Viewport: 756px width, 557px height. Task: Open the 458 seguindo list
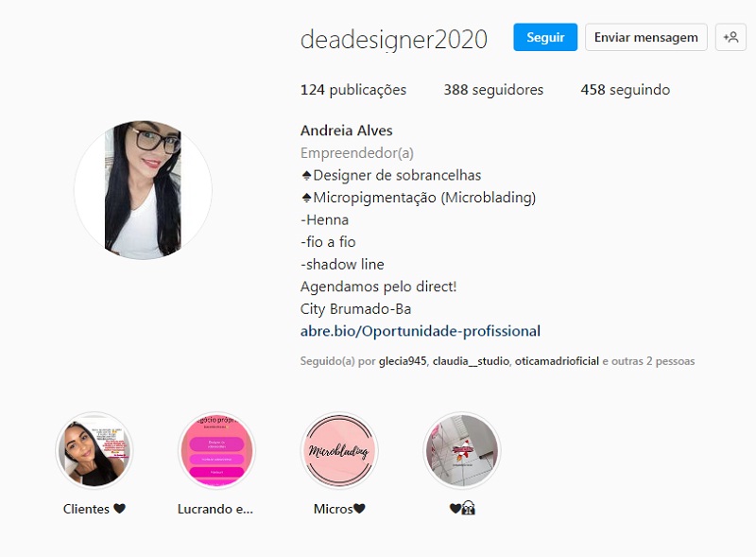pyautogui.click(x=626, y=90)
